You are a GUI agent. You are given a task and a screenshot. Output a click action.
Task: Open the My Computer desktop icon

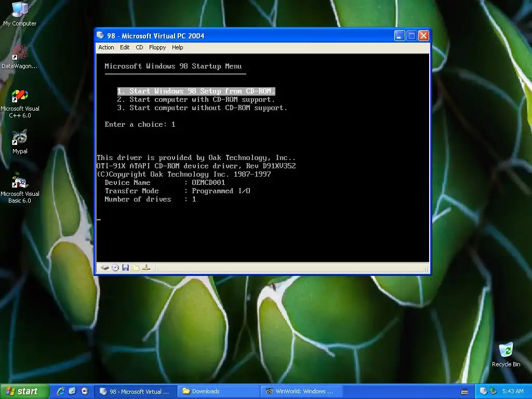[x=20, y=14]
